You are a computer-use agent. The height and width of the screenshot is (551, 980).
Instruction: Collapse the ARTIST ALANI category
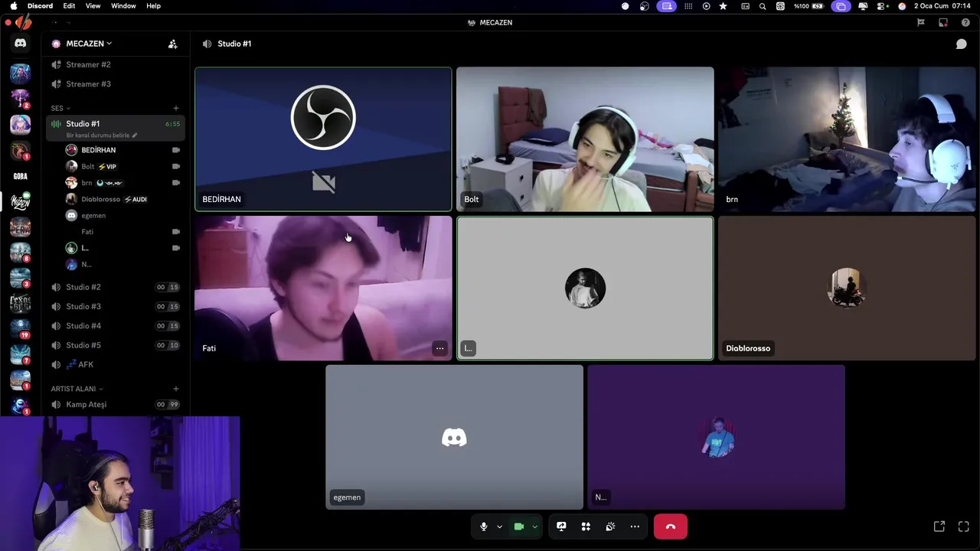click(x=77, y=389)
